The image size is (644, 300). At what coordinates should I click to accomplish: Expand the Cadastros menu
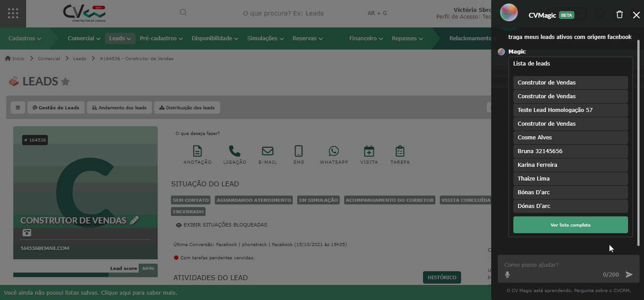(x=25, y=38)
